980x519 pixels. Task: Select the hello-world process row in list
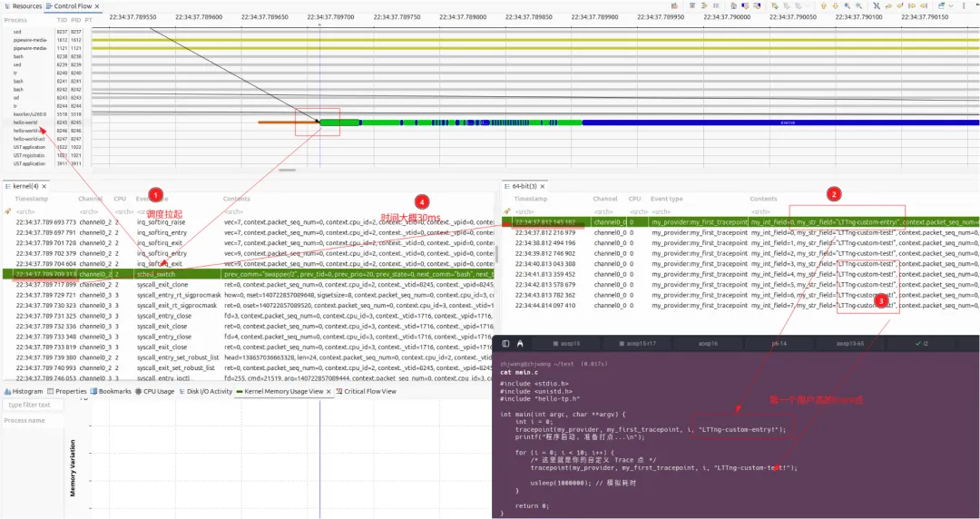[x=25, y=122]
